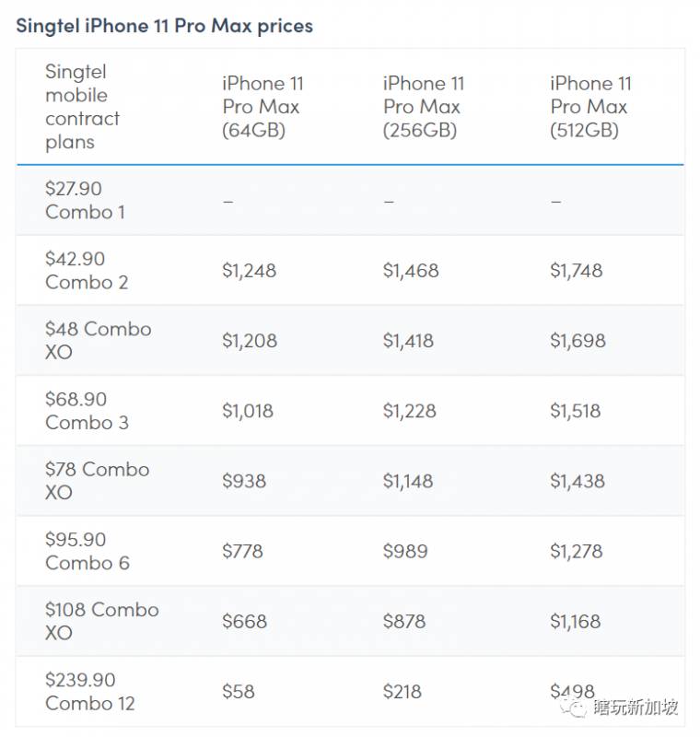Select the $239.90 Combo 12 plan cell
Image resolution: width=700 pixels, height=737 pixels.
[x=89, y=691]
